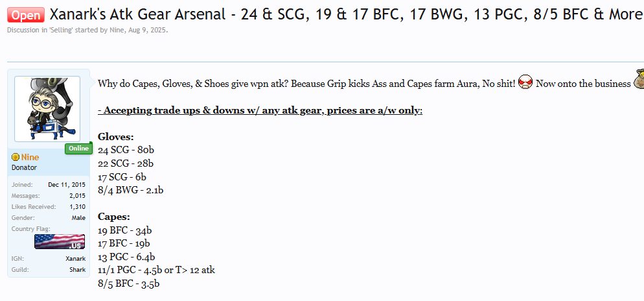Viewport: 644px width, 301px height.
Task: Click the angry red-eyed smiley emoji
Action: pyautogui.click(x=526, y=83)
